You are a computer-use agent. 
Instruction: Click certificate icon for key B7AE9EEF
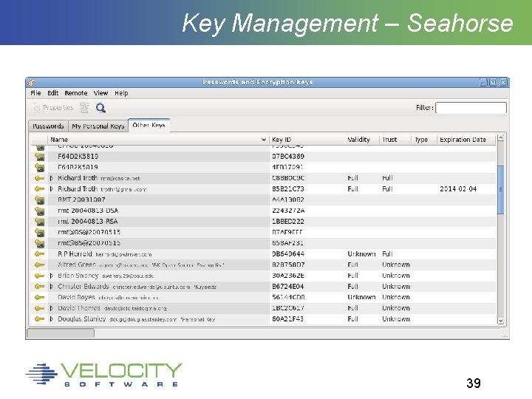(x=40, y=233)
